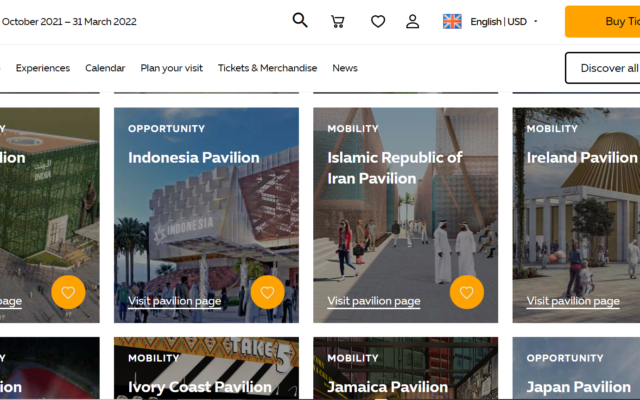
Task: Open the Experiences menu
Action: tap(43, 68)
